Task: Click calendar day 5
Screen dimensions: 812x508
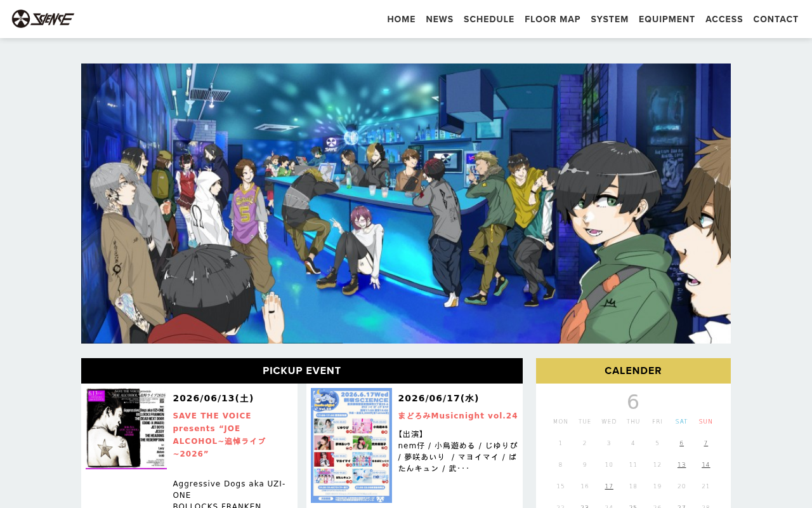Action: pyautogui.click(x=657, y=443)
